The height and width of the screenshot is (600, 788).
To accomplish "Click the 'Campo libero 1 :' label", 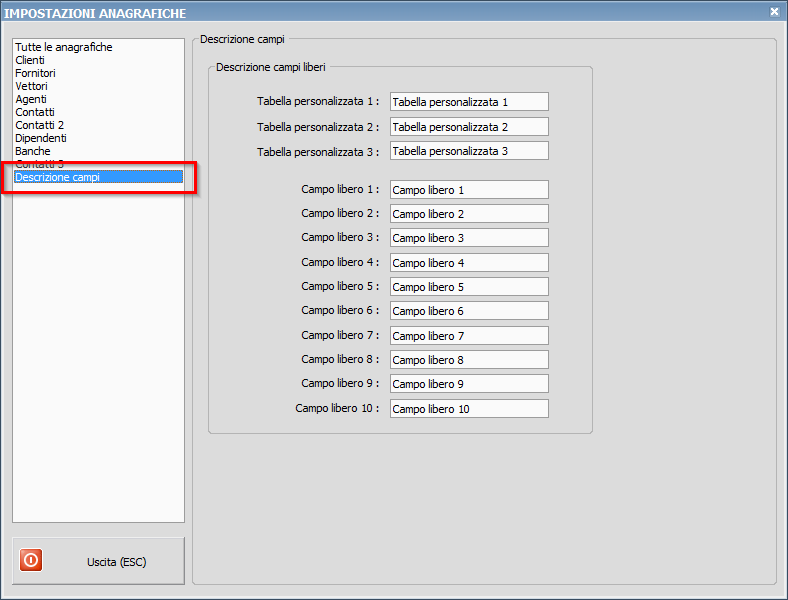I will [340, 189].
